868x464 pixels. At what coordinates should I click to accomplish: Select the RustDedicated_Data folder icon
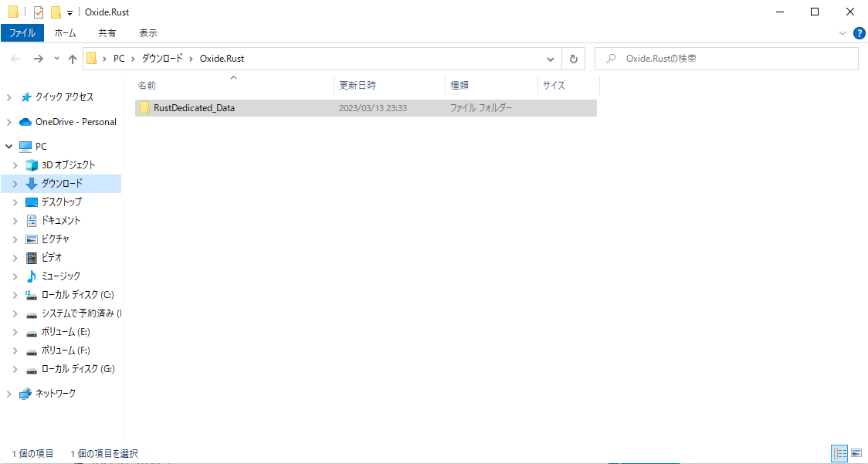point(144,108)
